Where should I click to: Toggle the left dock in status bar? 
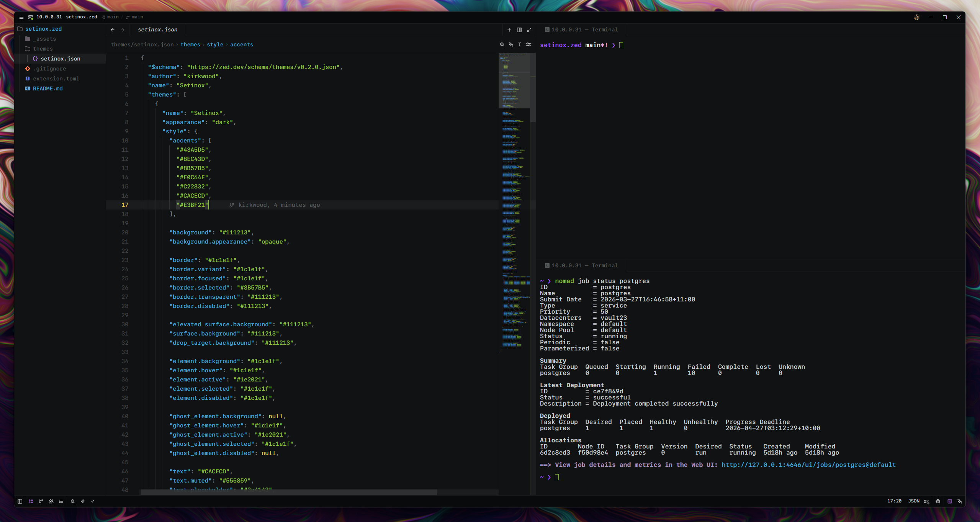coord(20,501)
